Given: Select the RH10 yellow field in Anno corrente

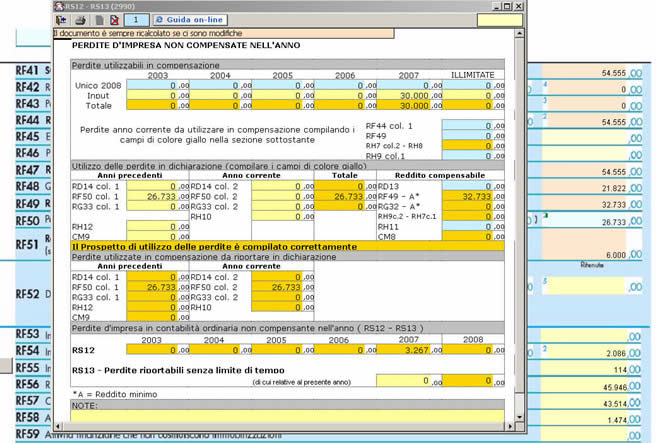Looking at the screenshot, I should (x=277, y=217).
